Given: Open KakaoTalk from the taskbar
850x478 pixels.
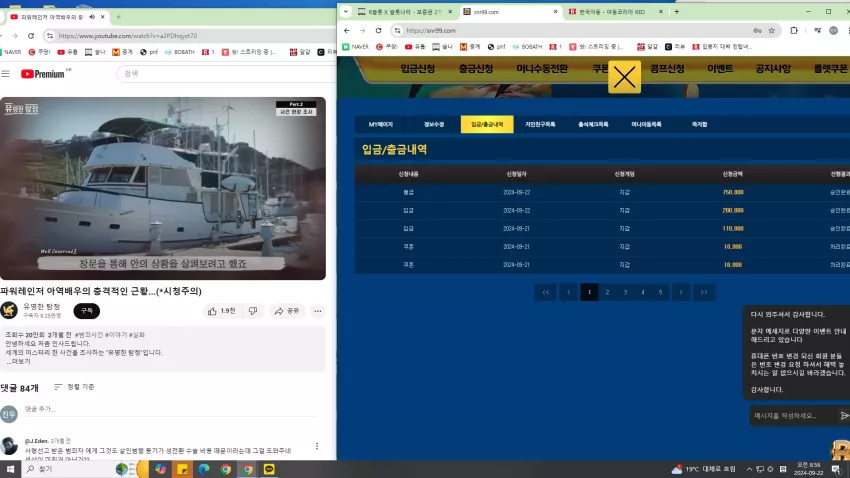Looking at the screenshot, I should click(269, 469).
